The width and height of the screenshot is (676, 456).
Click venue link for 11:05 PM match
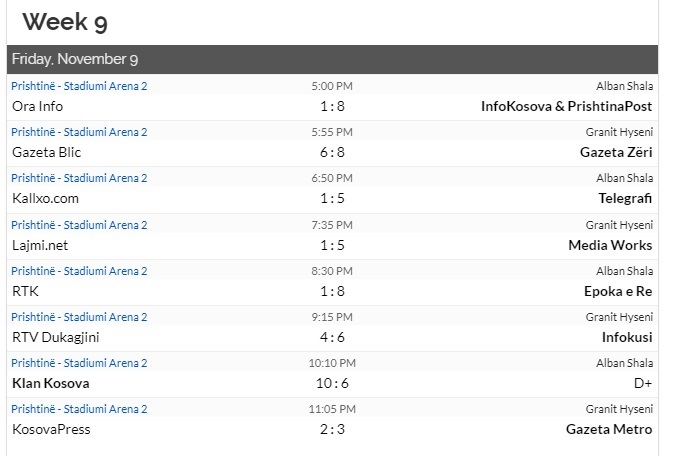pyautogui.click(x=79, y=409)
